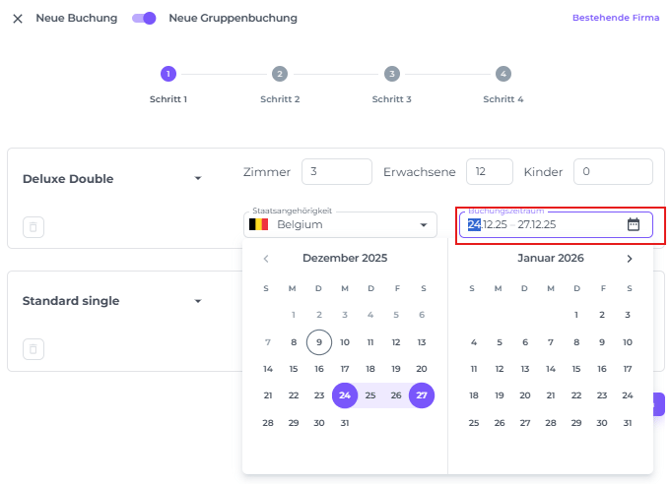Expand the Deluxe Double room dropdown

(198, 179)
